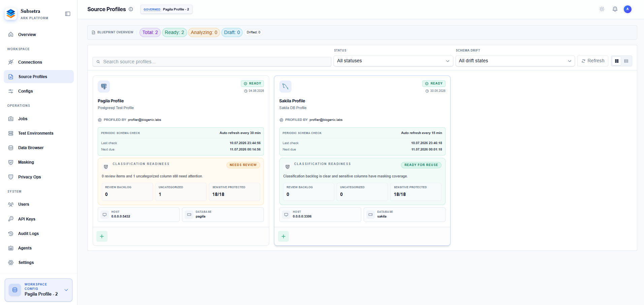Switch to grid view

[x=617, y=61]
